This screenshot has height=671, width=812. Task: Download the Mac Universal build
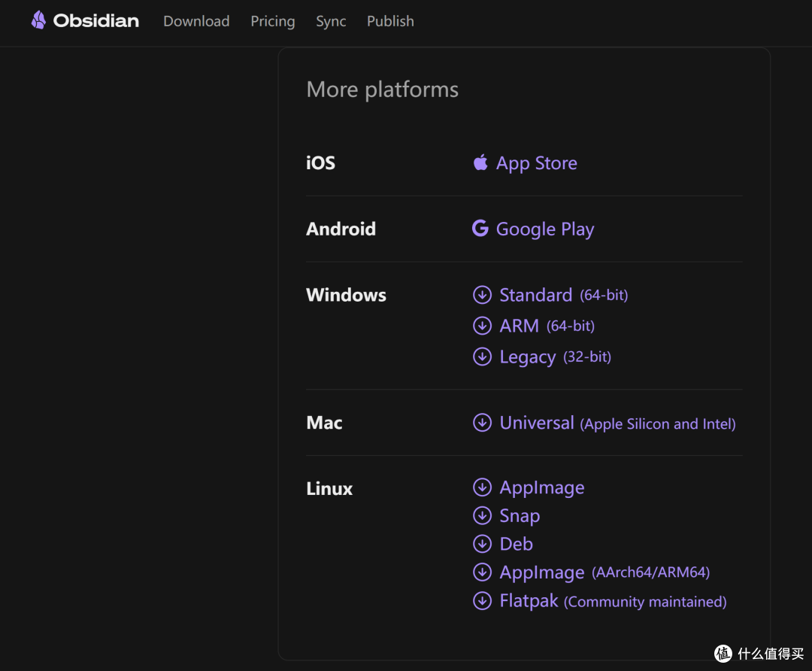[537, 423]
